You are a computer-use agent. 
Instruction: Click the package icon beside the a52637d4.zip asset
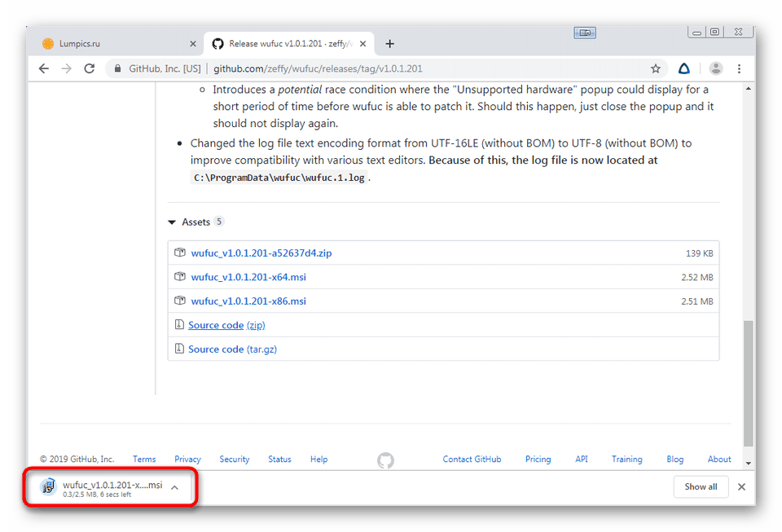pyautogui.click(x=179, y=253)
